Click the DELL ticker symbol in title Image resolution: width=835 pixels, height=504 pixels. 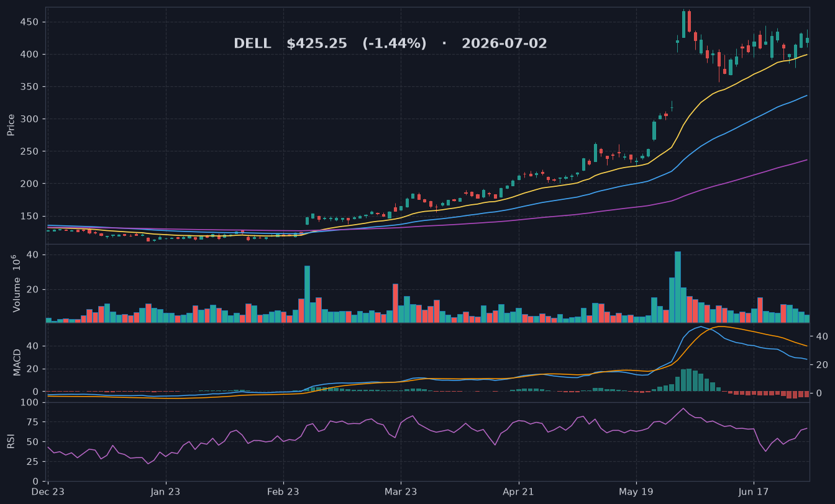[252, 44]
